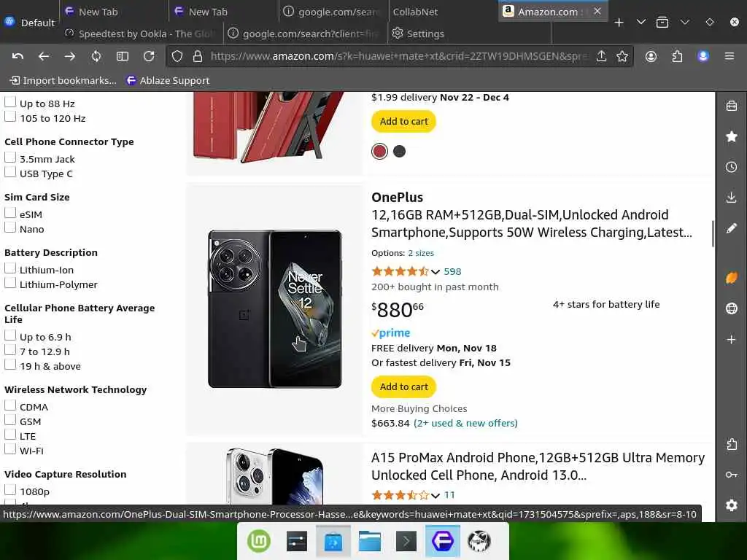Image resolution: width=747 pixels, height=560 pixels.
Task: Close the Amazon.com tab
Action: (x=597, y=11)
